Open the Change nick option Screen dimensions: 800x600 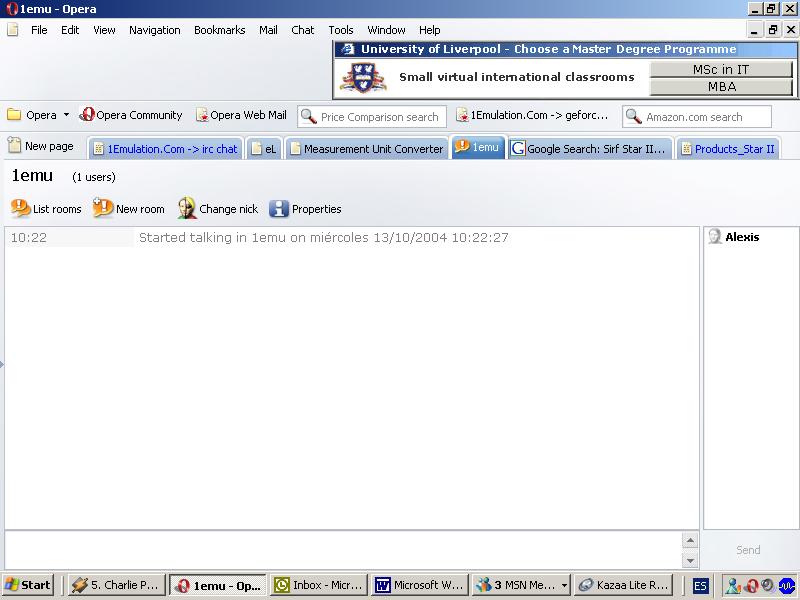pos(218,209)
